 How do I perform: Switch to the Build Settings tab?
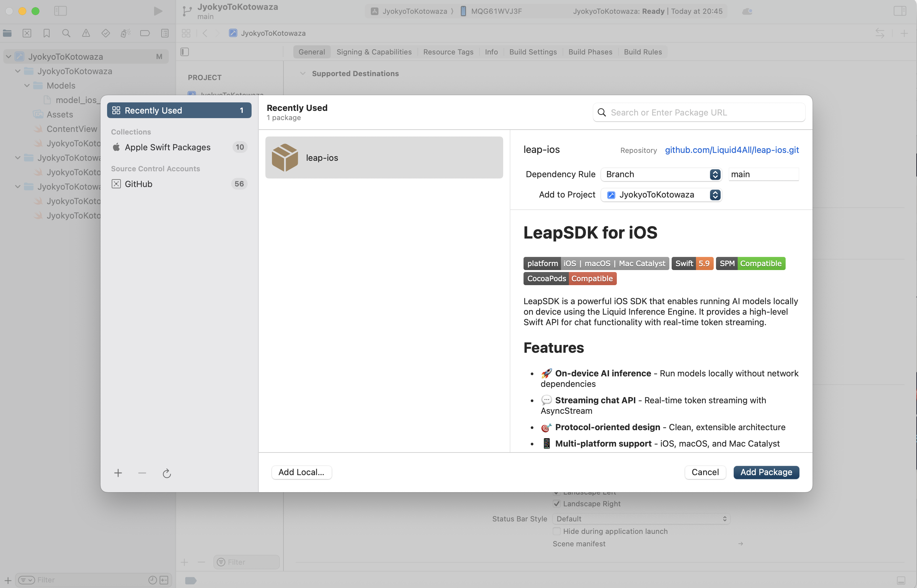pyautogui.click(x=533, y=52)
